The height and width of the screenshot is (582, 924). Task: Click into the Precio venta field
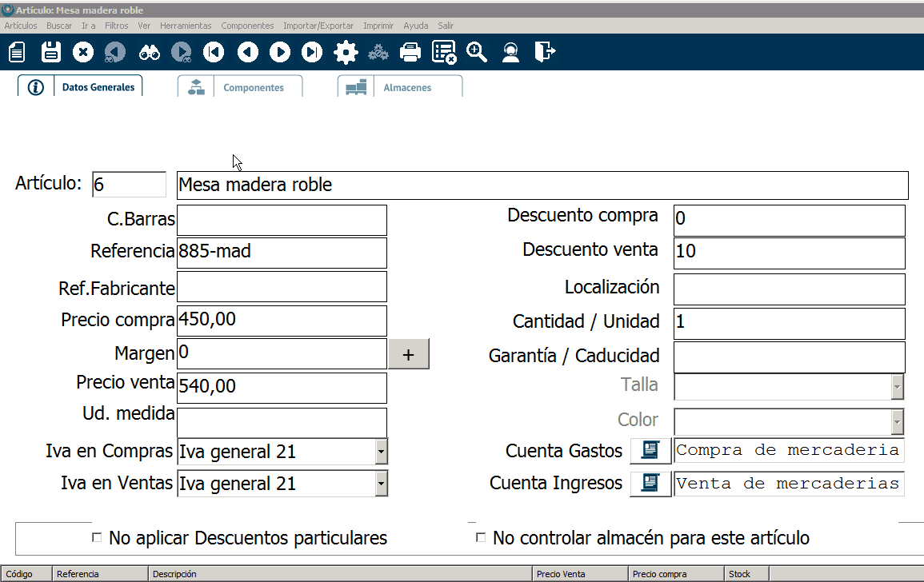pyautogui.click(x=281, y=388)
